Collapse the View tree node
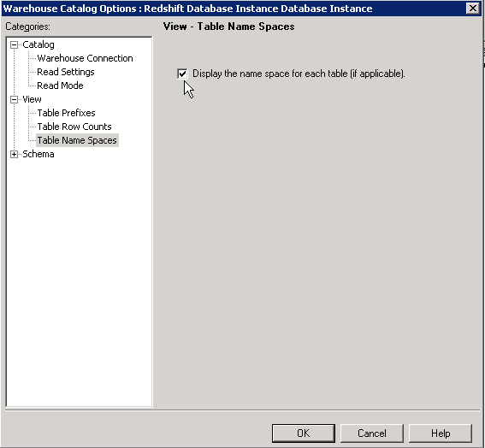 coord(14,99)
